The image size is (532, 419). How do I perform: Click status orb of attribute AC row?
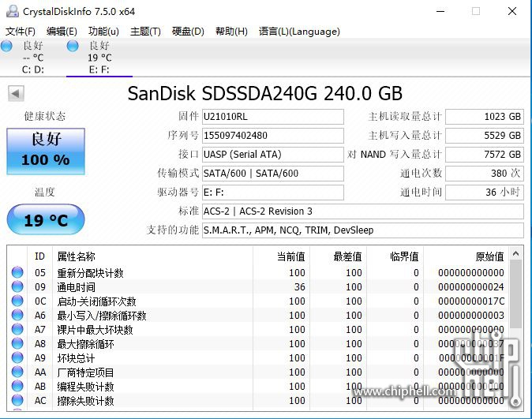tap(17, 401)
